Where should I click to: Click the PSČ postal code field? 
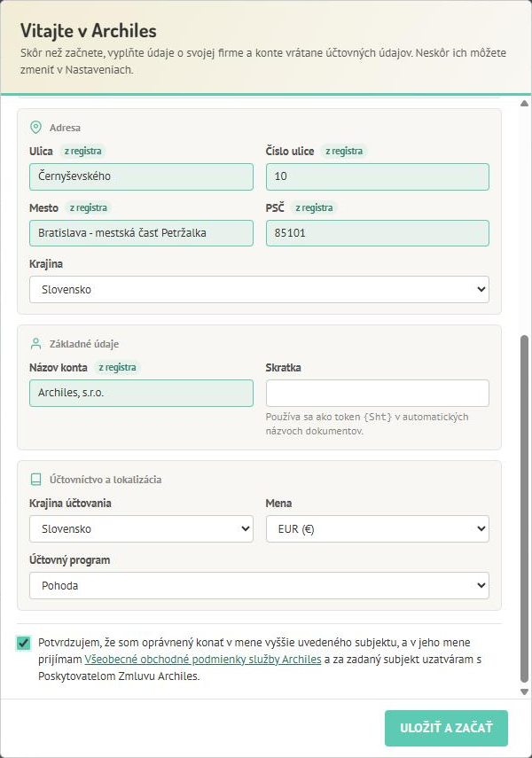[377, 233]
